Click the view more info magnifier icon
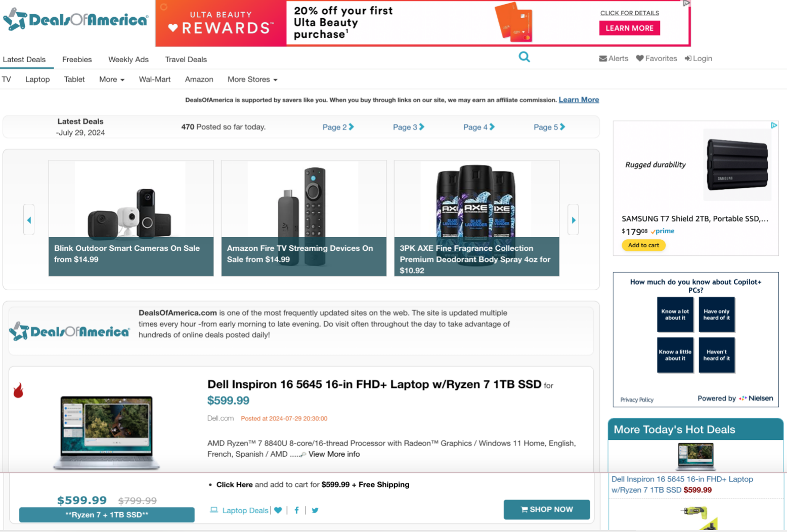Viewport: 787px width, 532px height. (x=303, y=455)
